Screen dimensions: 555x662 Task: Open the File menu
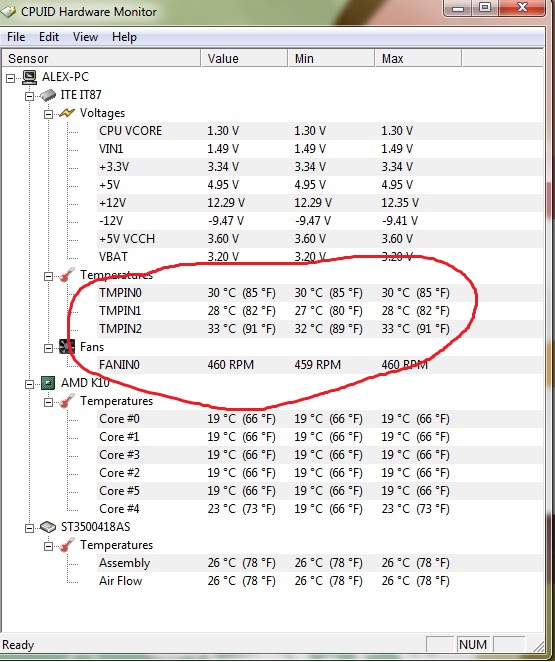[x=16, y=37]
